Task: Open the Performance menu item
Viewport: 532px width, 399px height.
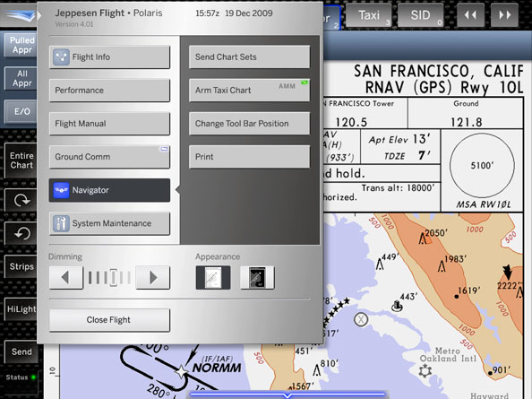Action: [109, 90]
